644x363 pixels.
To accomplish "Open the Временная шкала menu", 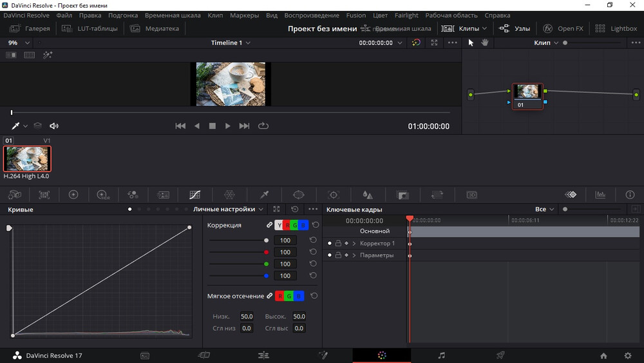I will (173, 15).
